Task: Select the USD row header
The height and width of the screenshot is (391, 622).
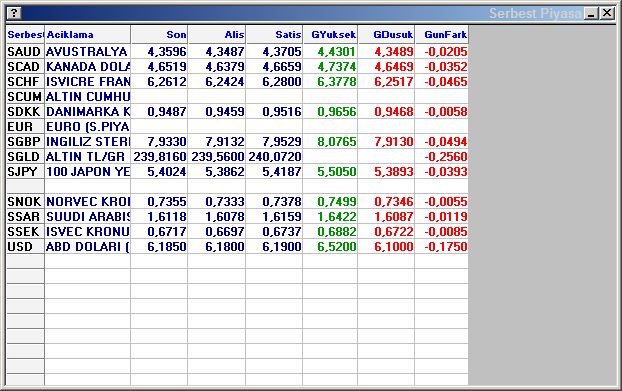Action: click(x=25, y=247)
